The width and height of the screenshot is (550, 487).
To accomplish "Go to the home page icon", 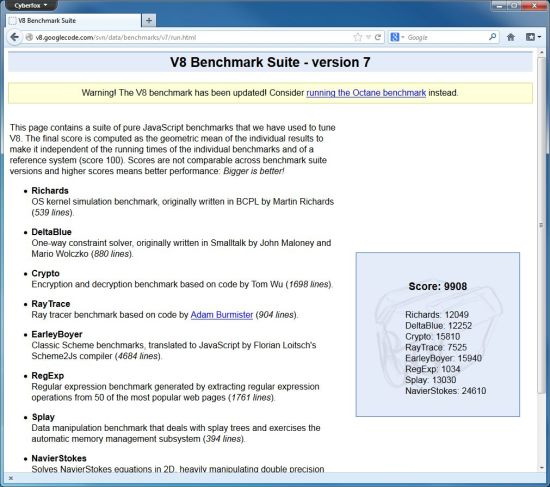I will (511, 37).
